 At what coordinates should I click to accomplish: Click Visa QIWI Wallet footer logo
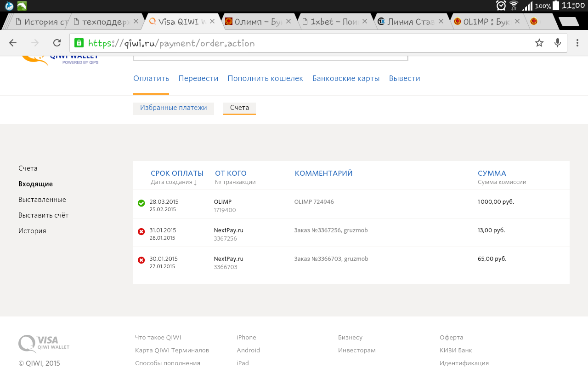pos(44,344)
